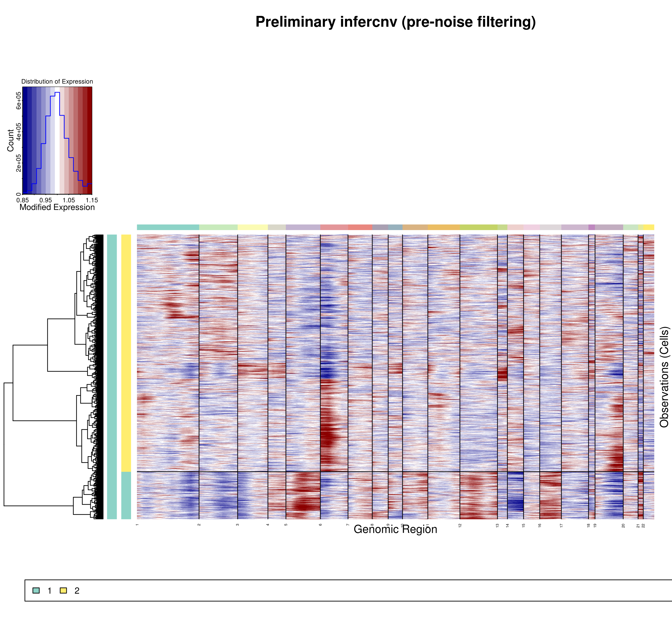The width and height of the screenshot is (672, 623).
Task: Click the dendrogram root branch at far left
Action: coord(4,444)
